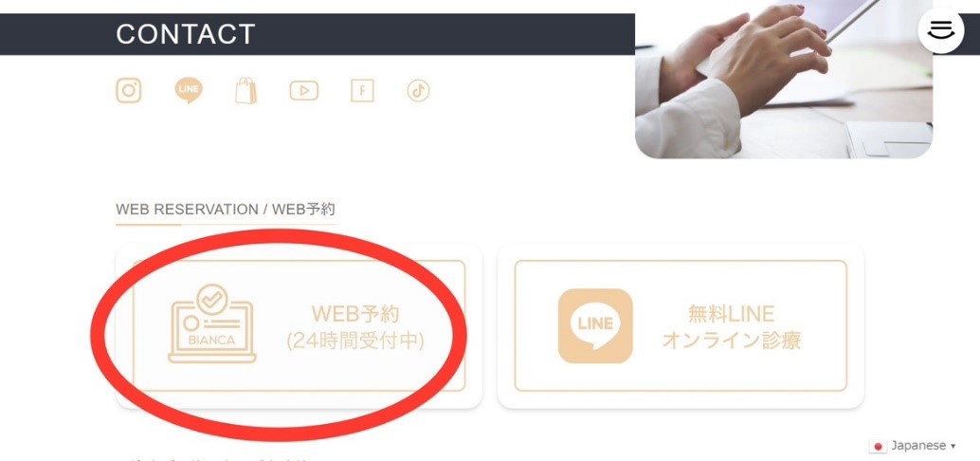
Task: Expand the arrow beside Japanese
Action: click(953, 446)
